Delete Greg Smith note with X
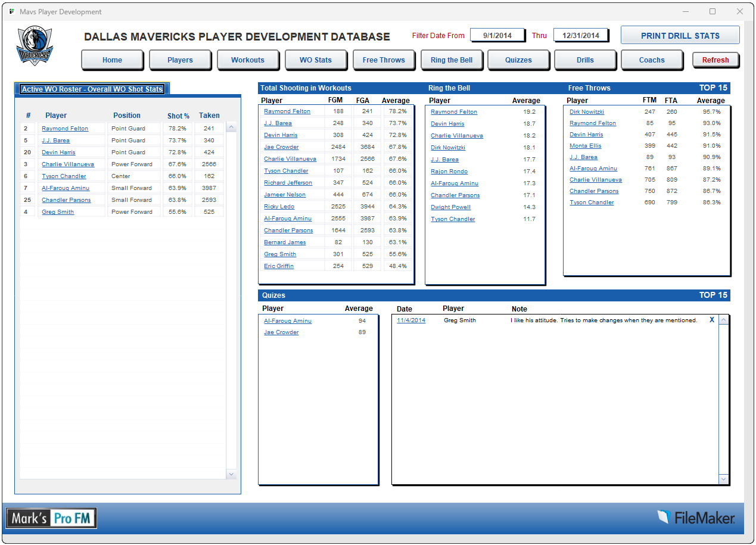This screenshot has height=545, width=756. click(711, 320)
